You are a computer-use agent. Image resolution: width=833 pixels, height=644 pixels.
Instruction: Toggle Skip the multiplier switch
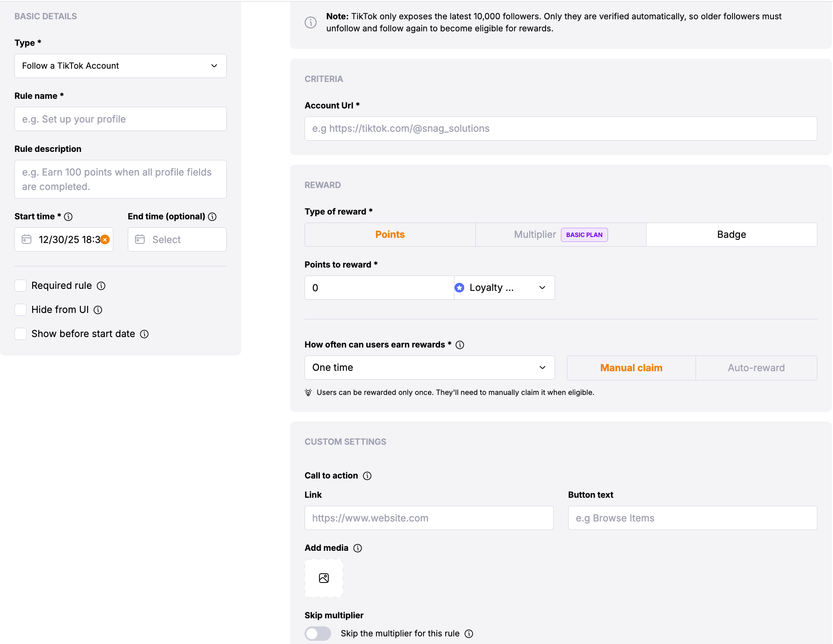pos(317,634)
